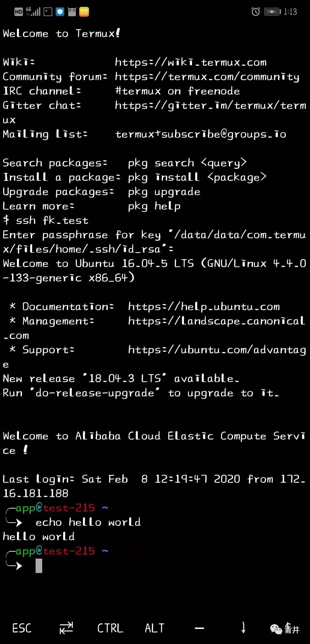Tap the alarm clock status icon
Screen dimensions: 310x644
pos(256,11)
